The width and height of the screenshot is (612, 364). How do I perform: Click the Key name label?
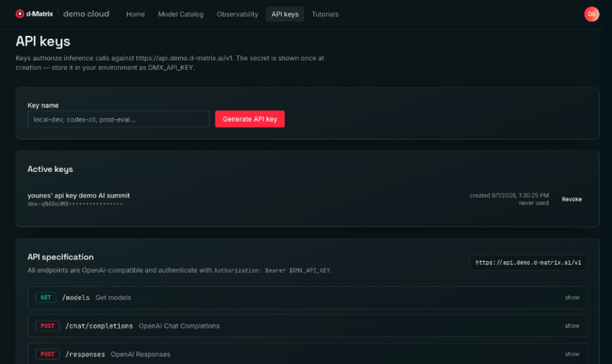[x=43, y=106]
